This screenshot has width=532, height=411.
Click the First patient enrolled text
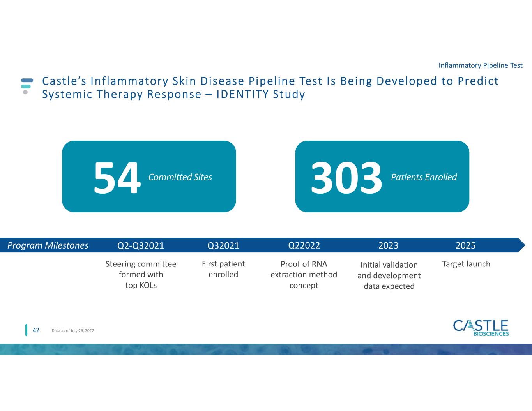coord(223,269)
